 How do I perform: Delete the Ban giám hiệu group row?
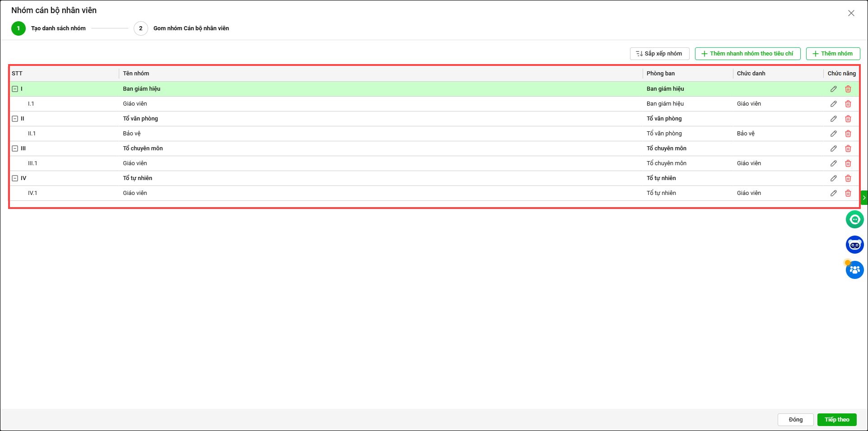coord(848,89)
